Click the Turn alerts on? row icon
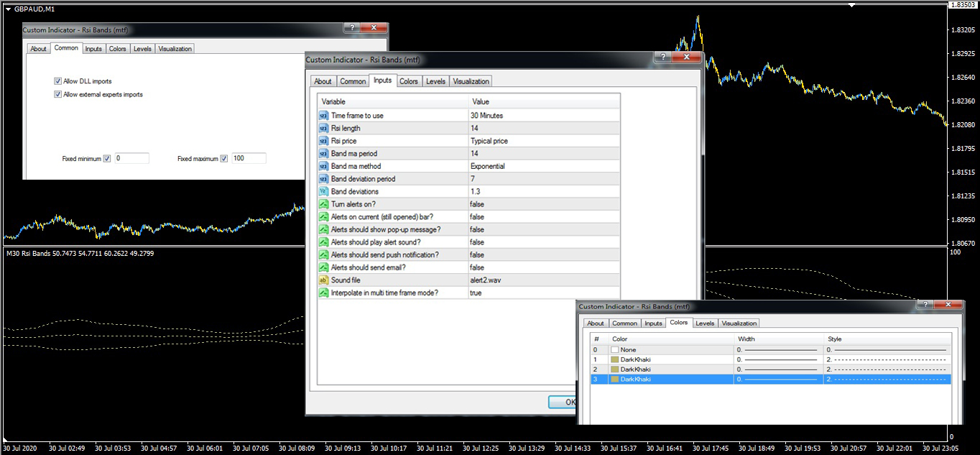The height and width of the screenshot is (455, 980). [323, 204]
